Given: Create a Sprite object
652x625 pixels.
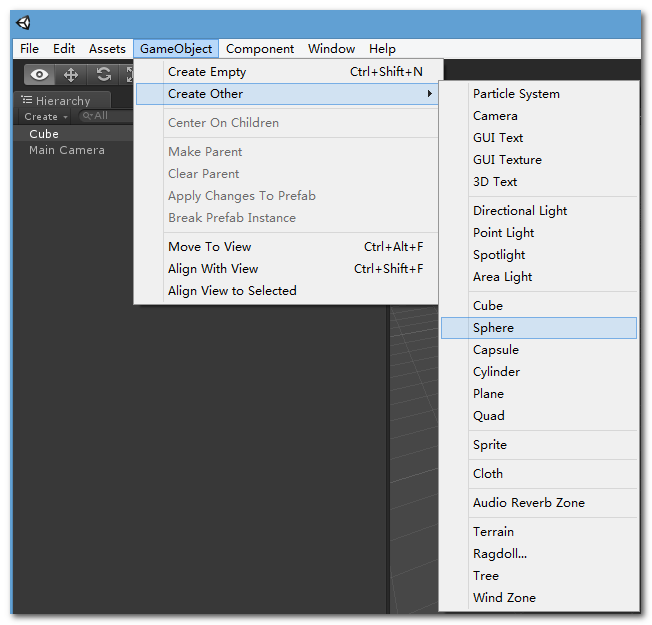Looking at the screenshot, I should (539, 445).
